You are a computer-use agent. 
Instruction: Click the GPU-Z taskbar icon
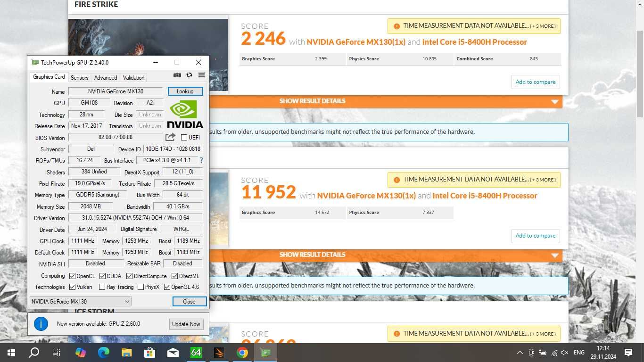[265, 352]
